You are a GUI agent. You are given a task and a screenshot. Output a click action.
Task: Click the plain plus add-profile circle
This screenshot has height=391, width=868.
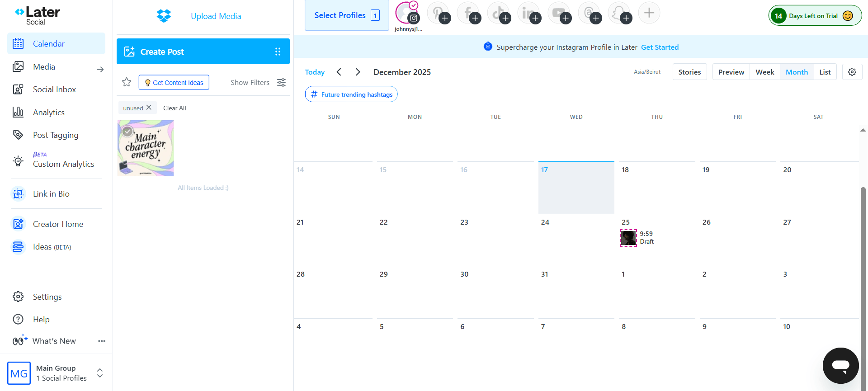pyautogui.click(x=649, y=13)
